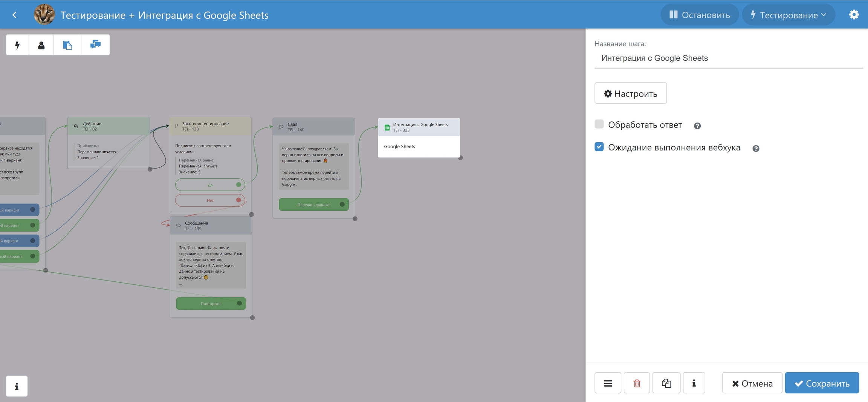Image resolution: width=868 pixels, height=402 pixels.
Task: Duplicate step using copy icon button
Action: click(666, 383)
